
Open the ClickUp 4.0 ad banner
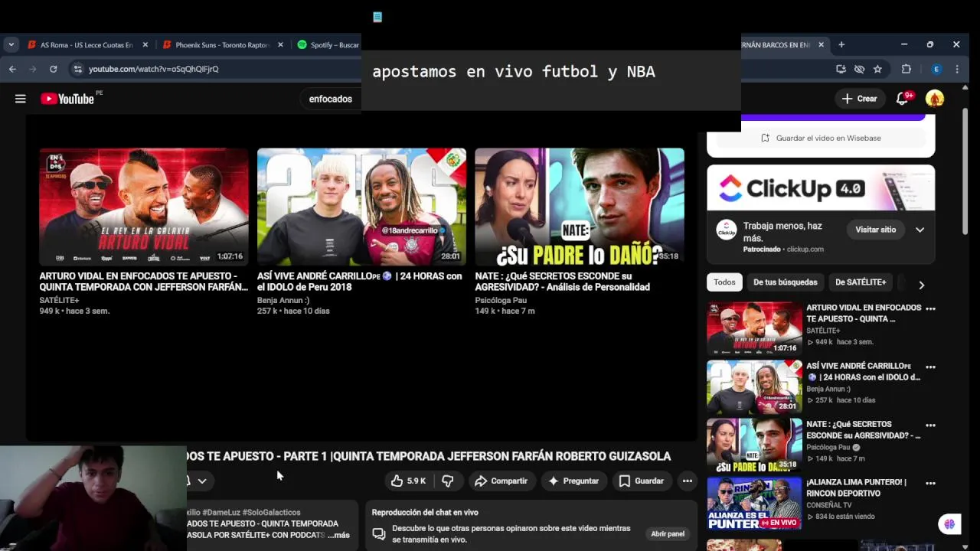tap(821, 188)
